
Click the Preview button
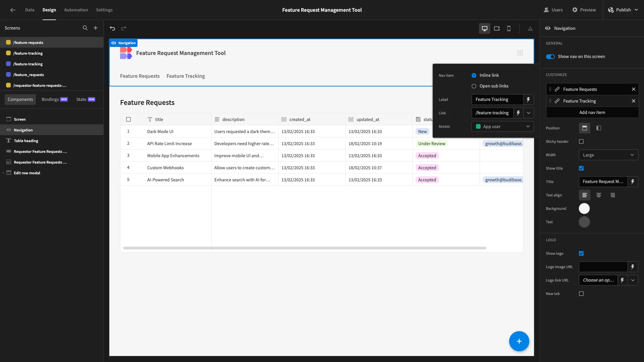[584, 10]
